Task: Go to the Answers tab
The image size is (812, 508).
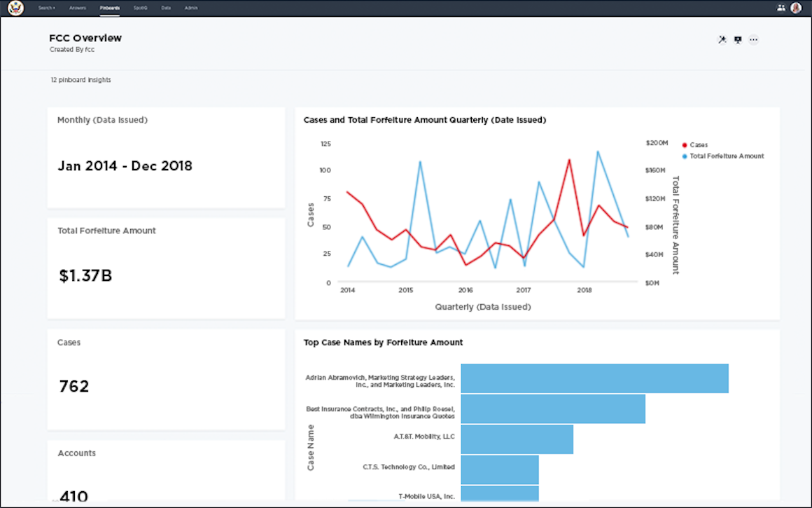Action: 78,8
